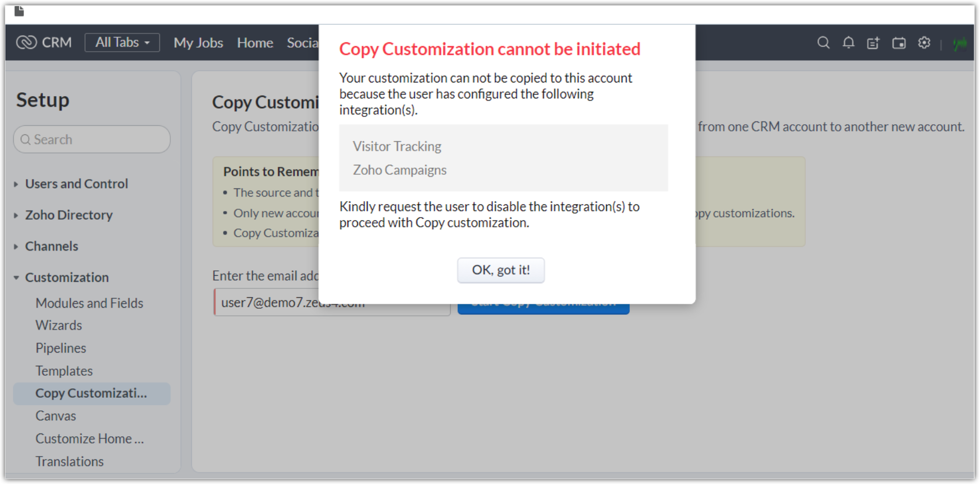
Task: Click the CRM label in the header
Action: click(57, 42)
